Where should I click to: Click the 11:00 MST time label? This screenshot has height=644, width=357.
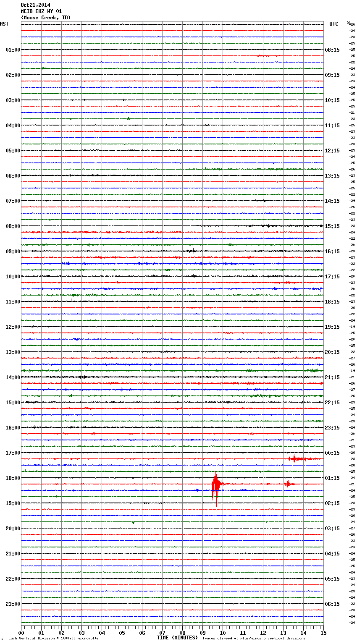pyautogui.click(x=13, y=302)
